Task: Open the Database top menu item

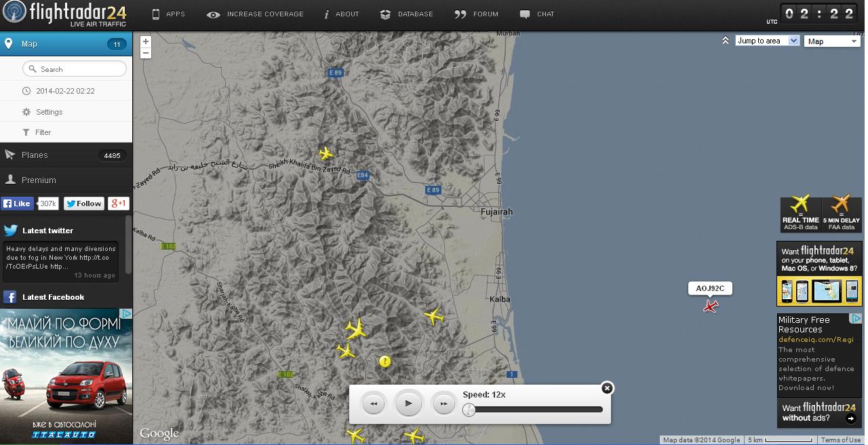Action: (x=407, y=14)
